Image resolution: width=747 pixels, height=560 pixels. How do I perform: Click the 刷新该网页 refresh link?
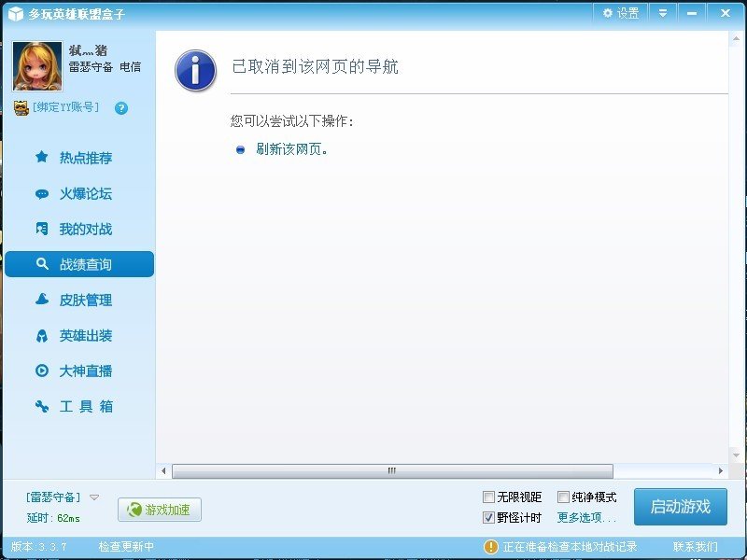point(291,148)
